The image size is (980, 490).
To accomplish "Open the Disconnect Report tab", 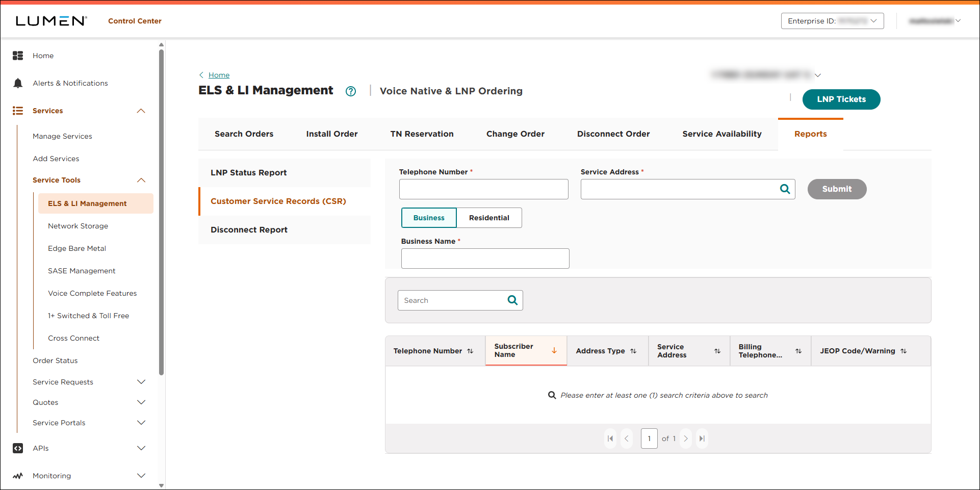I will (x=249, y=229).
